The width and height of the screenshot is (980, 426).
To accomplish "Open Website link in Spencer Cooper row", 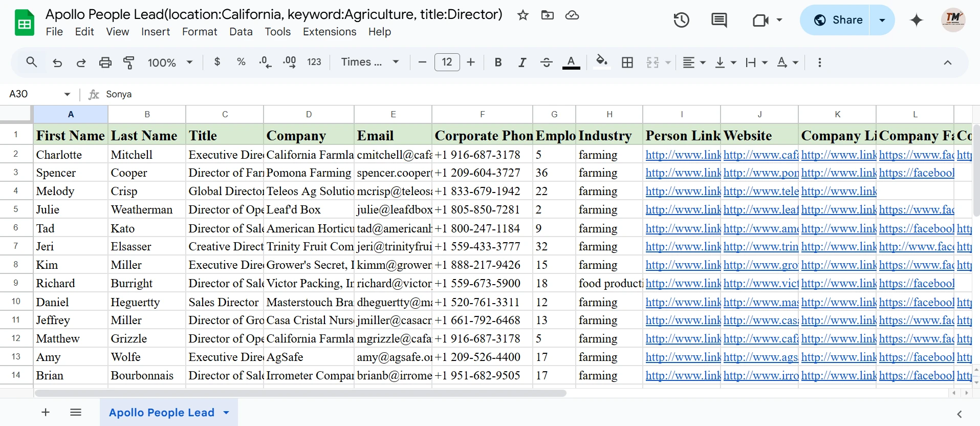I will (760, 173).
